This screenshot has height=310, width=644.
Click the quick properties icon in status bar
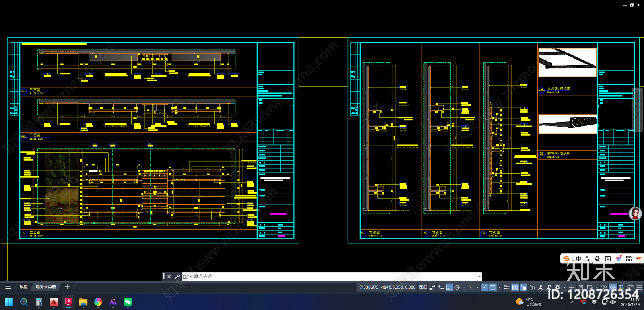pos(581,287)
